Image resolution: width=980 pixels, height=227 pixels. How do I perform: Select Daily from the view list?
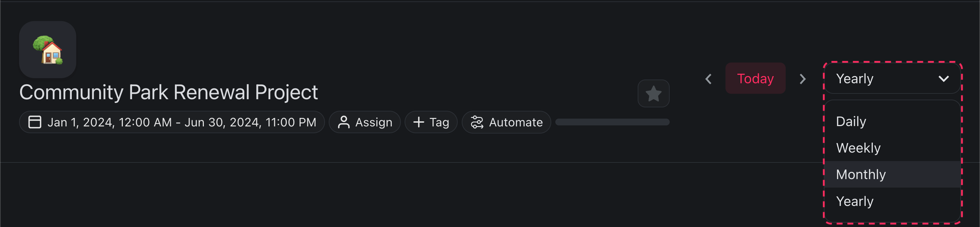tap(851, 121)
